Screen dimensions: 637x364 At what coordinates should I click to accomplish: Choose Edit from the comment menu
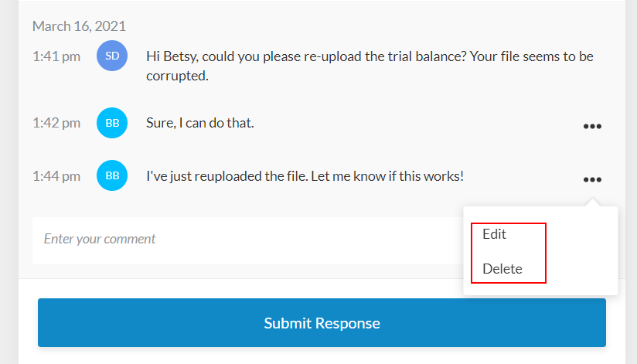tap(495, 234)
